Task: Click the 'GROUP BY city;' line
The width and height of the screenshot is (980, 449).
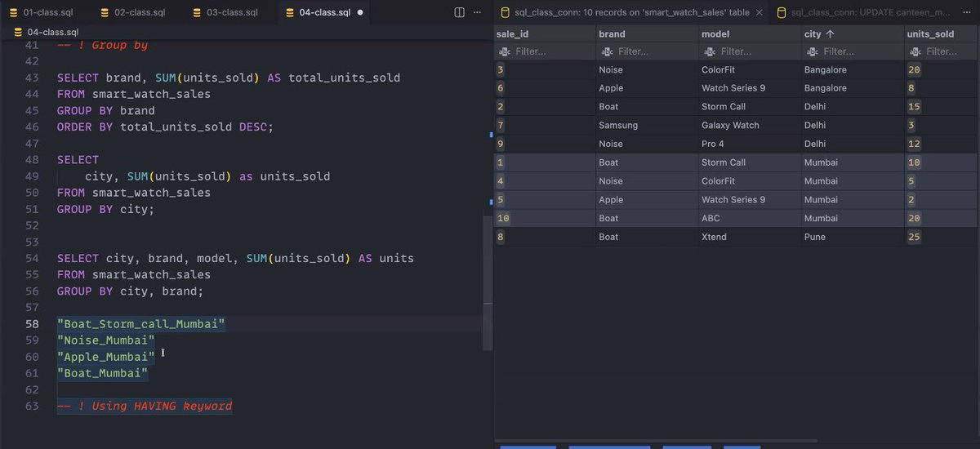Action: tap(106, 209)
